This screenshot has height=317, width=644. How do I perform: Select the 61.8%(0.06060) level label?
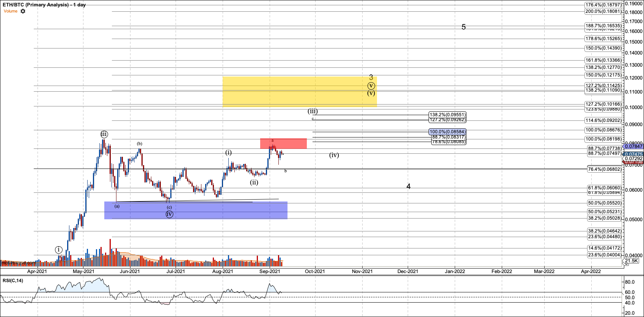point(605,188)
